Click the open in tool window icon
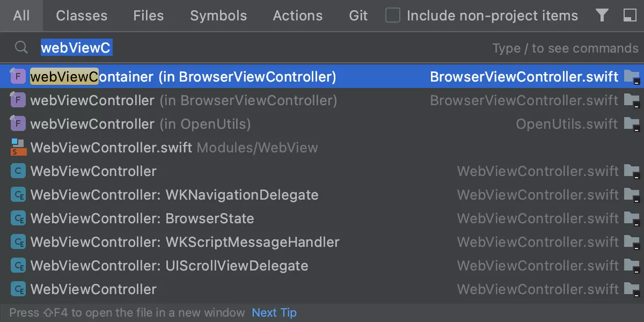This screenshot has width=644, height=322. pyautogui.click(x=630, y=16)
